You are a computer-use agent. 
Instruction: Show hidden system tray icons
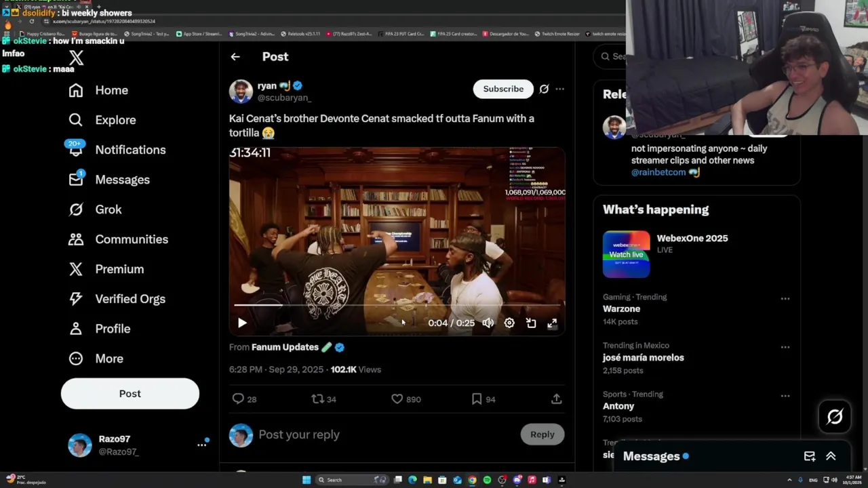(x=789, y=480)
